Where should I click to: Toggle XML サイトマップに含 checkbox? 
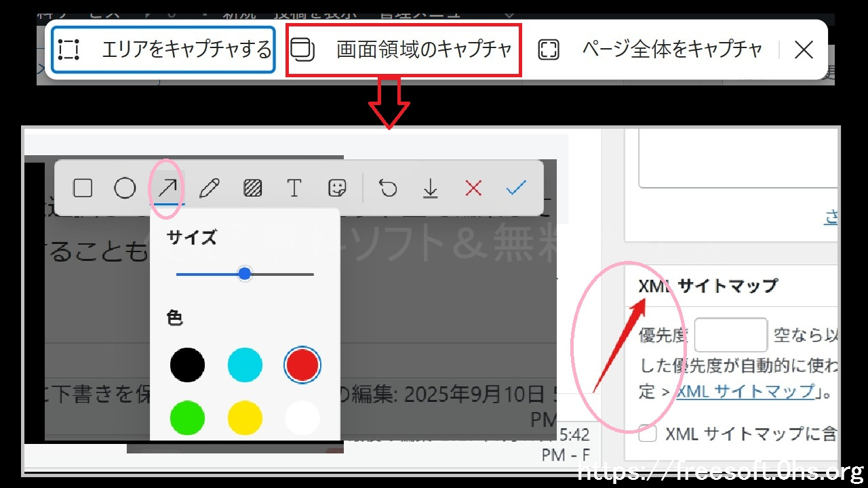648,434
